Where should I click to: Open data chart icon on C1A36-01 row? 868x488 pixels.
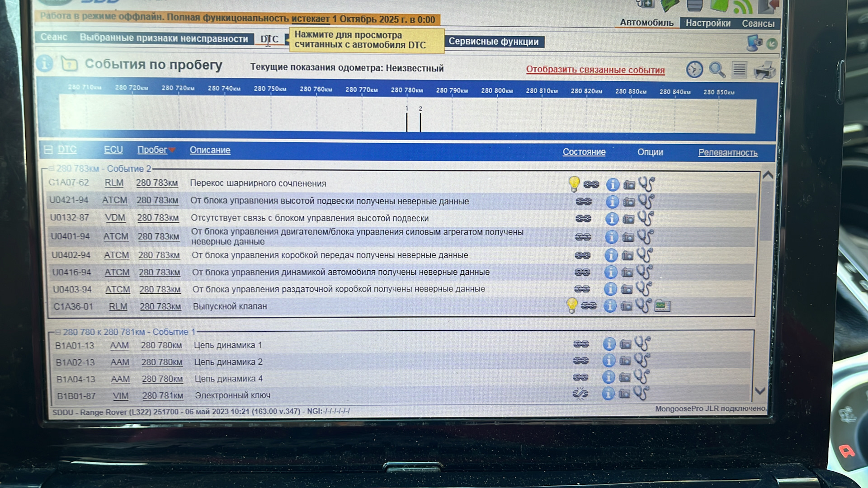662,306
